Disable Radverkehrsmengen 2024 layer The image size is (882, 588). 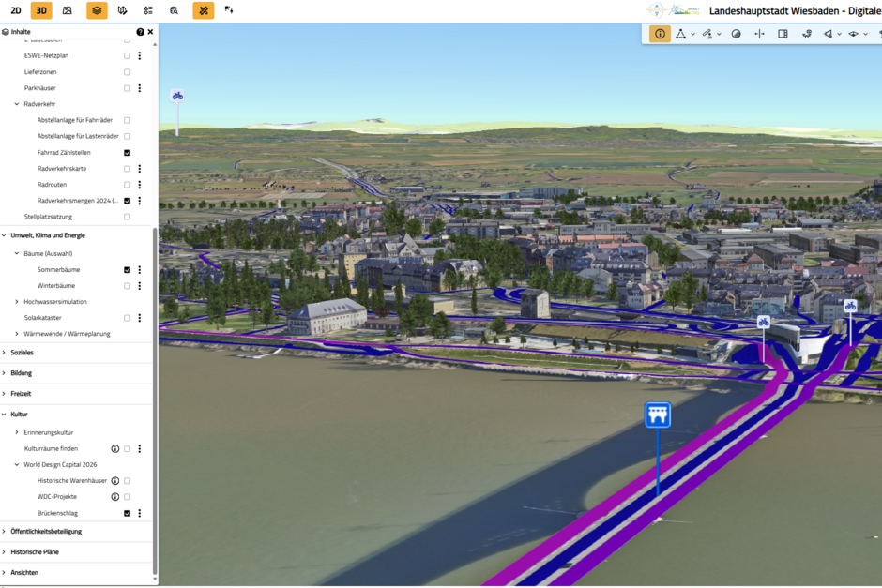click(127, 201)
